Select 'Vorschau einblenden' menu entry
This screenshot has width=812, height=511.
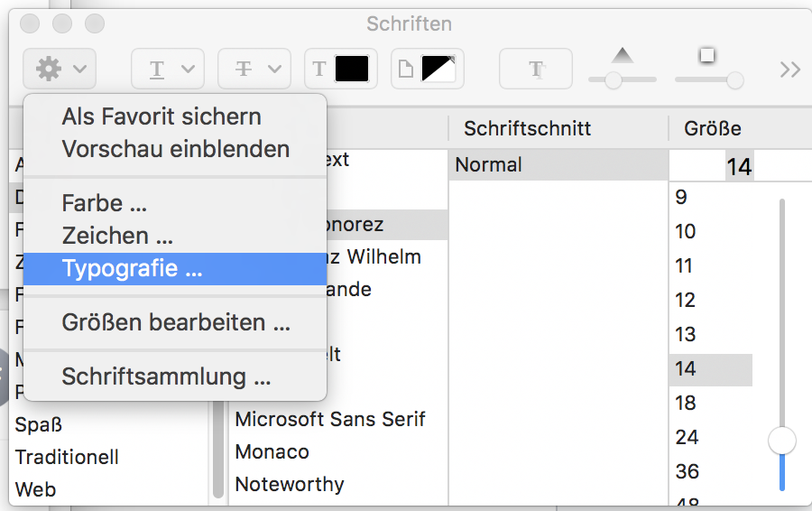coord(175,149)
